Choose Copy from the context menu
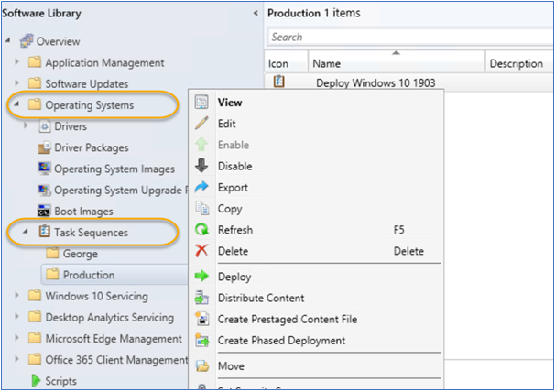The image size is (555, 392). (230, 209)
